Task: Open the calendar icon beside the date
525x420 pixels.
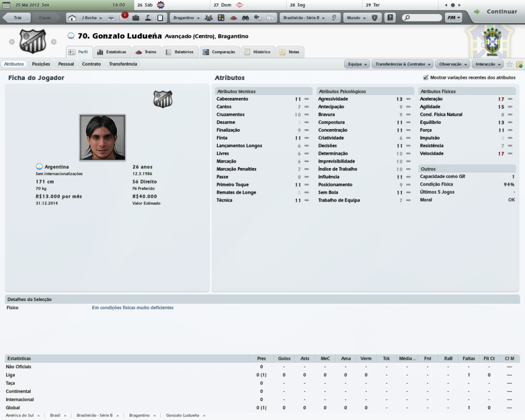Action: (x=6, y=5)
